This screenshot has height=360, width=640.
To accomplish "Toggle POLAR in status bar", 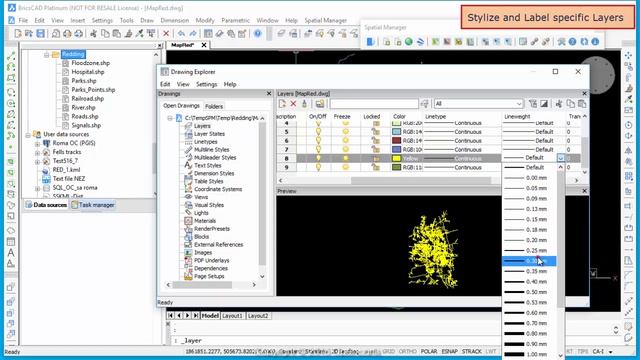I will (429, 351).
